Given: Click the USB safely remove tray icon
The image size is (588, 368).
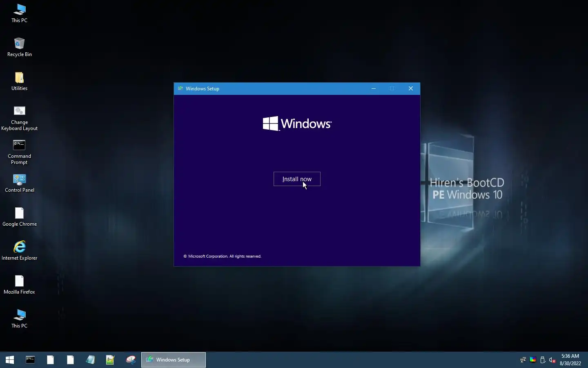Looking at the screenshot, I should [x=543, y=360].
